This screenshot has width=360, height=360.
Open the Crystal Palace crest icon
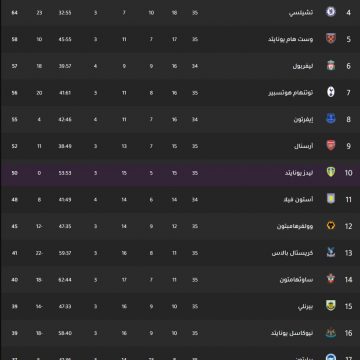330,253
